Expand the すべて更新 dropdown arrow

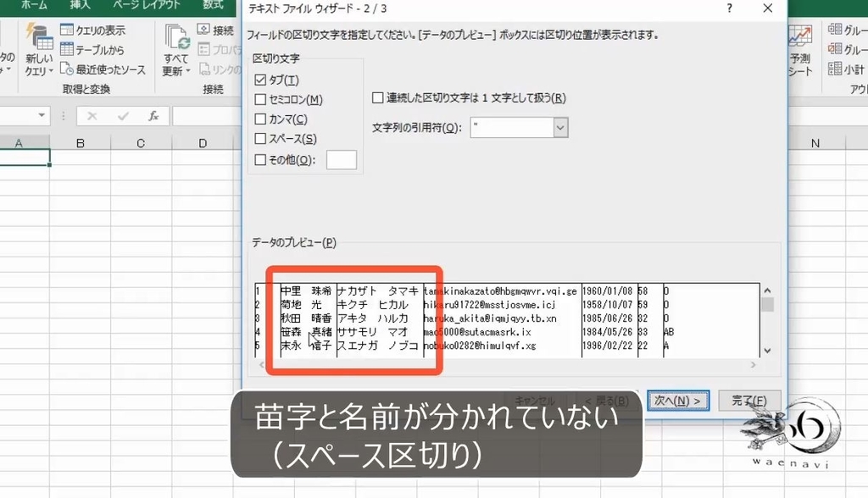click(187, 71)
